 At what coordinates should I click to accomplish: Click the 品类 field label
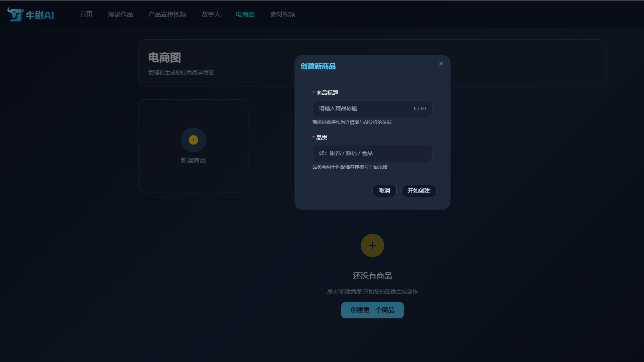322,138
